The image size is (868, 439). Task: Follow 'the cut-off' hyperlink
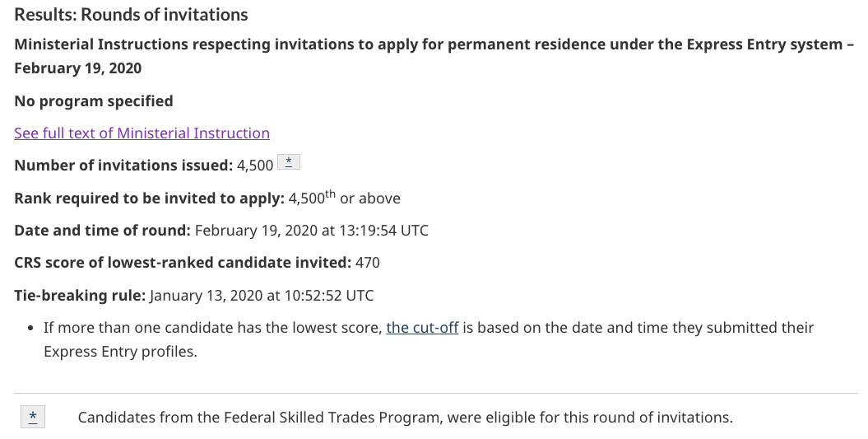coord(422,328)
